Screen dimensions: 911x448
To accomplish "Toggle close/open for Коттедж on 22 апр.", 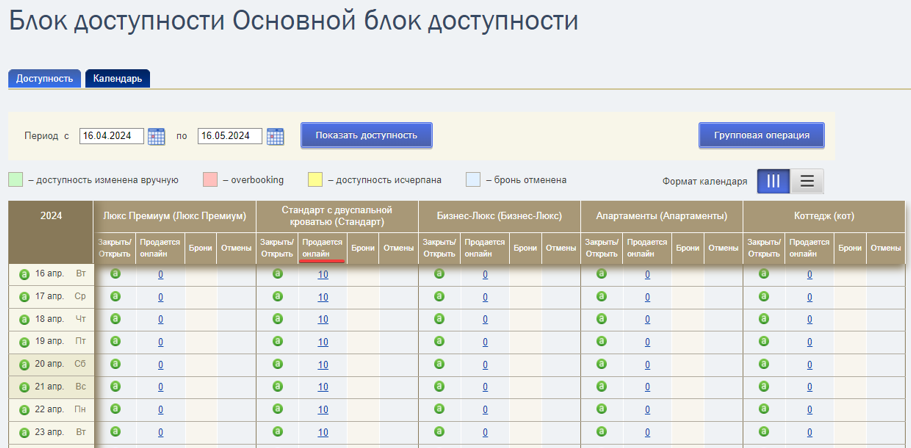I will point(763,409).
